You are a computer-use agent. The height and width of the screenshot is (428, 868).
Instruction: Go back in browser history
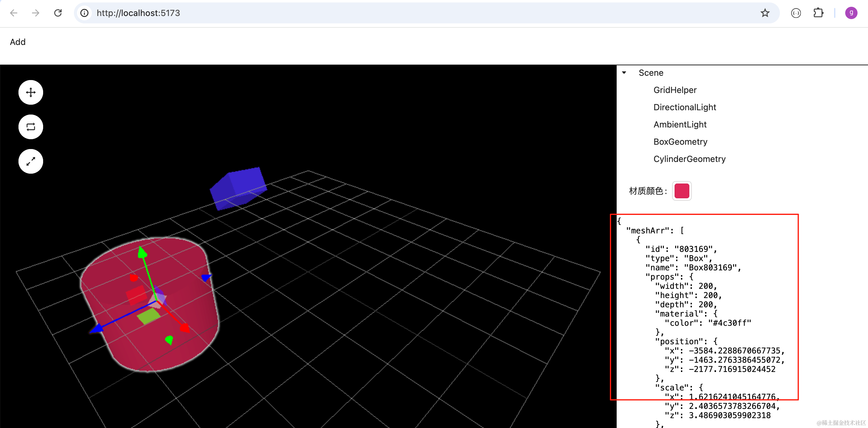[x=14, y=13]
